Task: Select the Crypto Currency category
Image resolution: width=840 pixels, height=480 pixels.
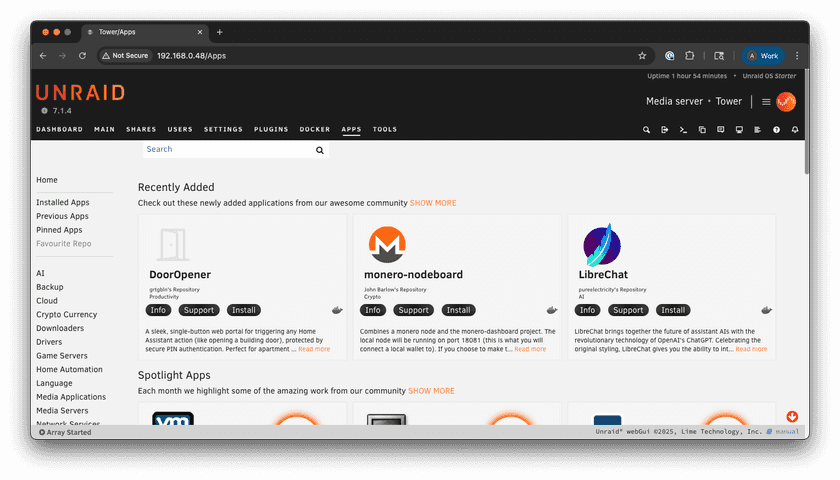Action: (66, 314)
